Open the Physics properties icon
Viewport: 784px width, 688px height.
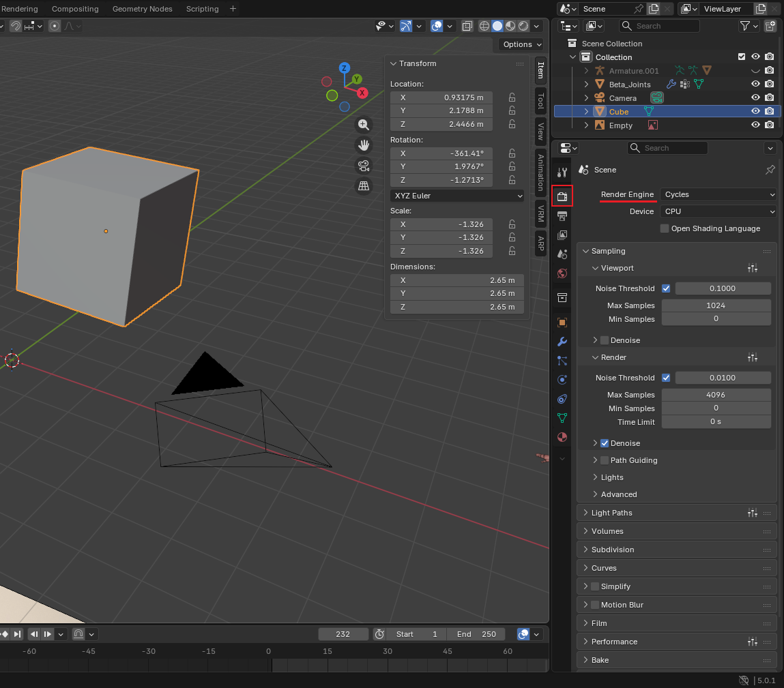tap(562, 380)
